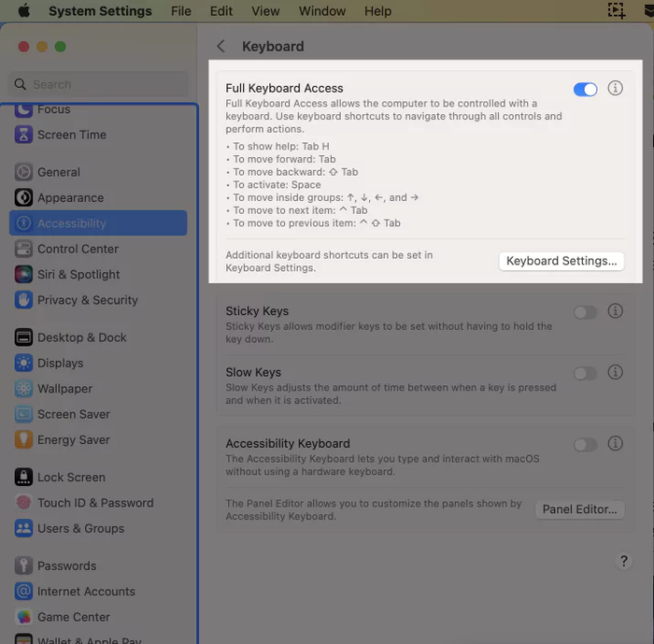
Task: Select the Focus sidebar item
Action: click(98, 109)
